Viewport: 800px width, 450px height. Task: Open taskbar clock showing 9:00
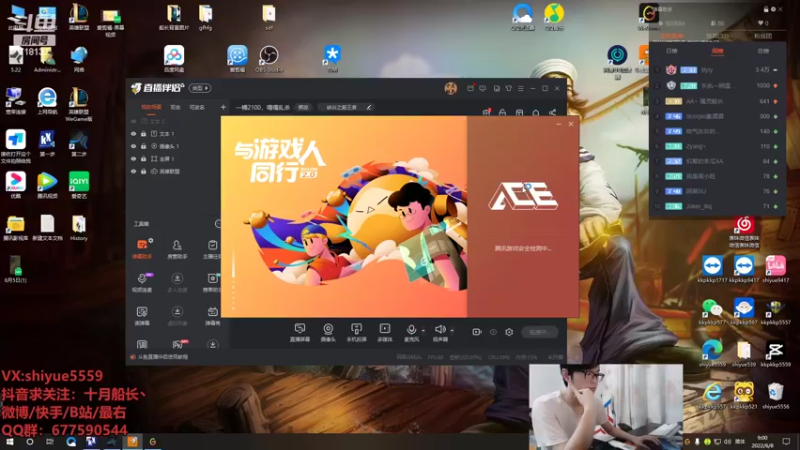pos(762,442)
